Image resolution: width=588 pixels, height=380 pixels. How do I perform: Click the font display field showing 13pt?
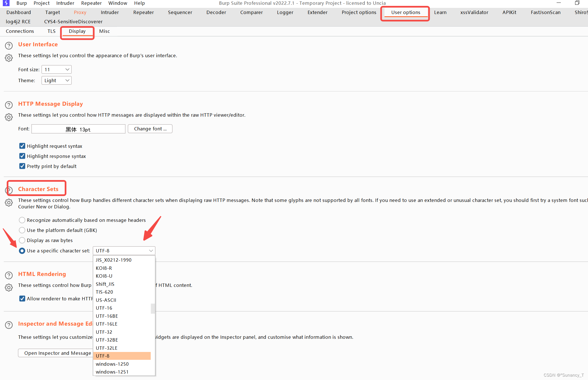coord(78,129)
